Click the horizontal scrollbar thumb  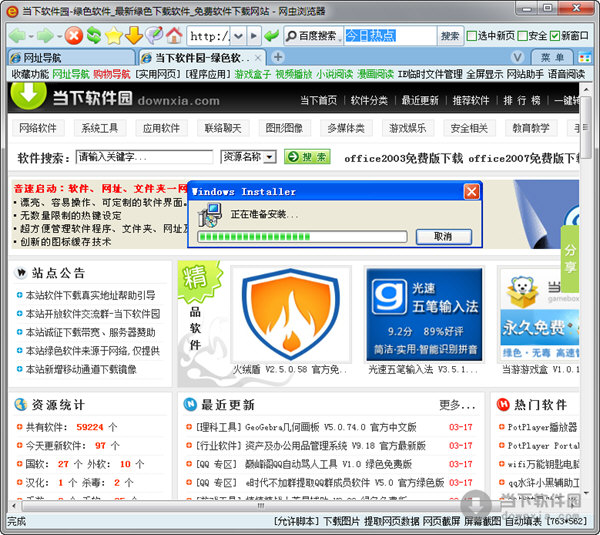click(x=261, y=506)
